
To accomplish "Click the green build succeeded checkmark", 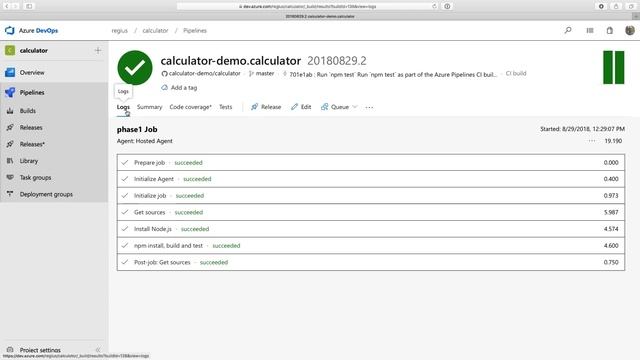I will [135, 68].
